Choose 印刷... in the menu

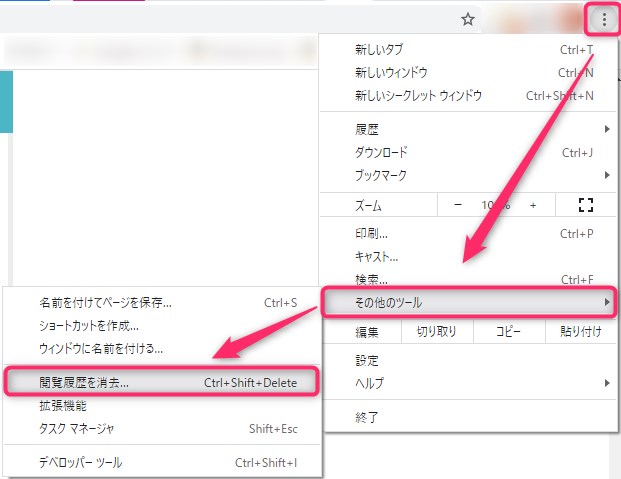pos(469,234)
